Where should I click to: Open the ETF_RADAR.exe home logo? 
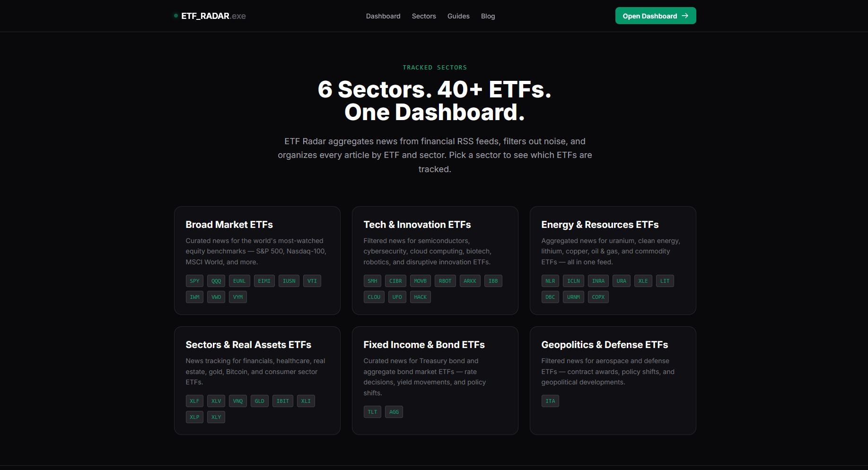[210, 16]
